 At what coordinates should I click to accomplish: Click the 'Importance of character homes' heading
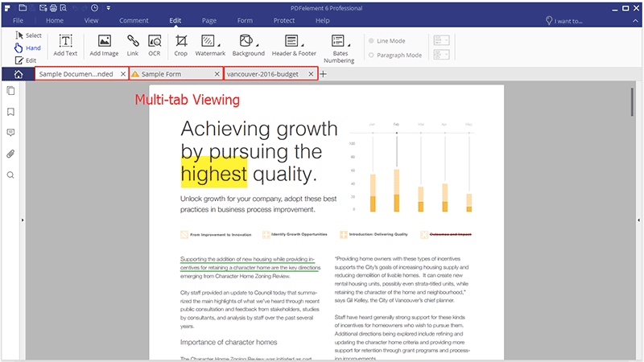[229, 343]
